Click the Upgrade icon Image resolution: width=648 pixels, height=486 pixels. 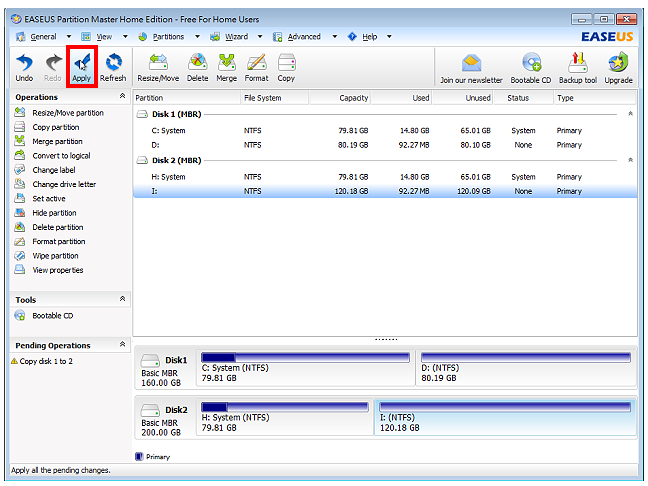click(x=618, y=69)
